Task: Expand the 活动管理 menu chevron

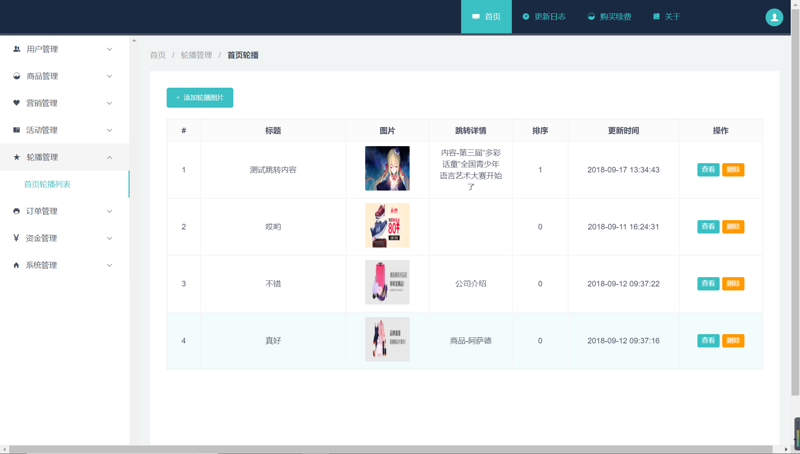Action: pyautogui.click(x=109, y=131)
